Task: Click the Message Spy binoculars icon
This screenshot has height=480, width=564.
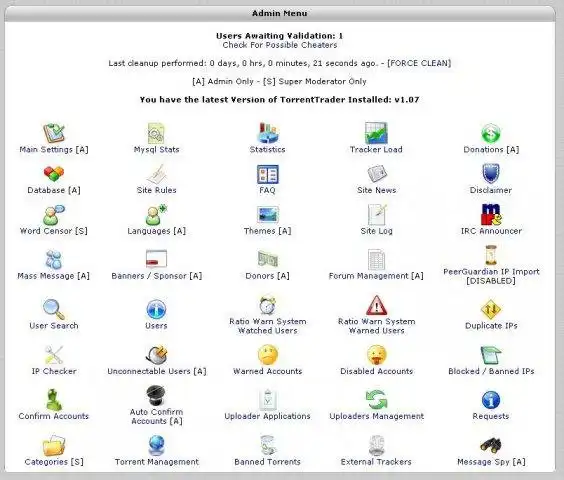Action: [491, 445]
